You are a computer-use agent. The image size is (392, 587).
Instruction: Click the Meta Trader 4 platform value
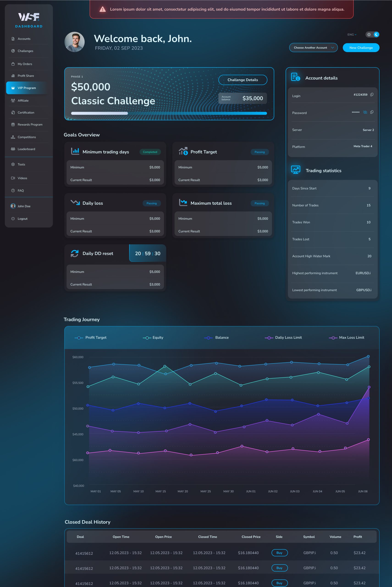363,146
